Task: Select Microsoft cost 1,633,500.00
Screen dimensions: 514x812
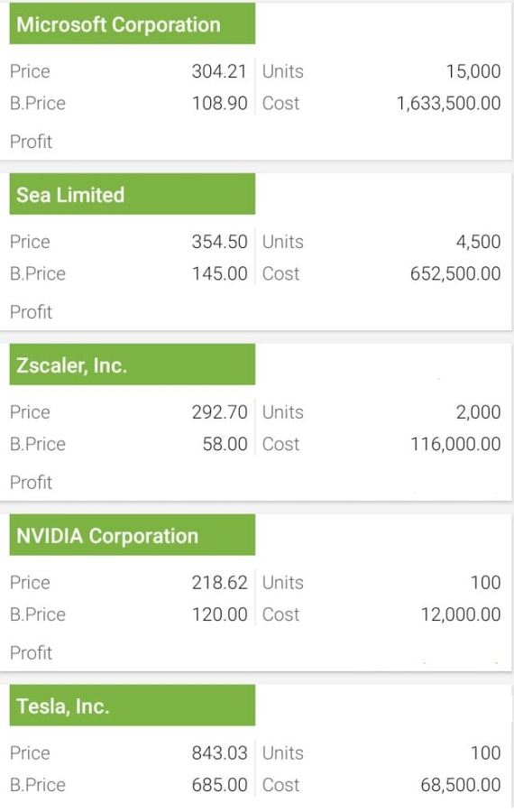Action: tap(449, 103)
